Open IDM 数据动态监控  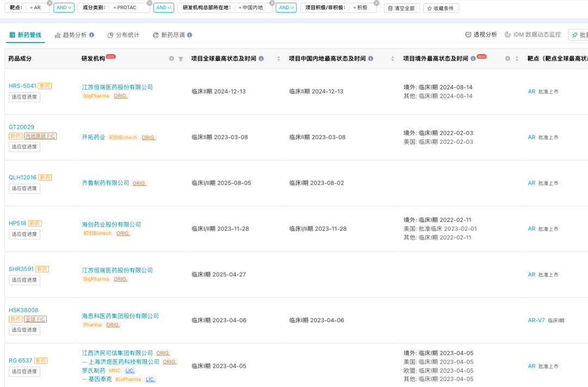pyautogui.click(x=532, y=34)
